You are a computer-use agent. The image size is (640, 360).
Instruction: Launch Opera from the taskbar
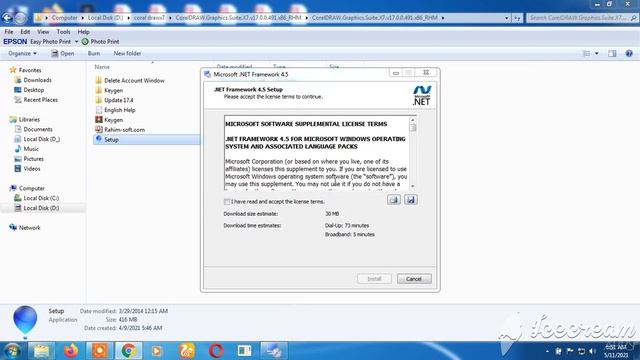click(216, 351)
